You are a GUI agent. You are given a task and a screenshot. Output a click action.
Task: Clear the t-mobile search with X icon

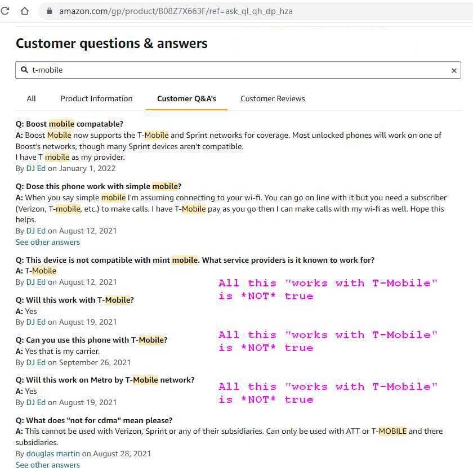pyautogui.click(x=454, y=70)
